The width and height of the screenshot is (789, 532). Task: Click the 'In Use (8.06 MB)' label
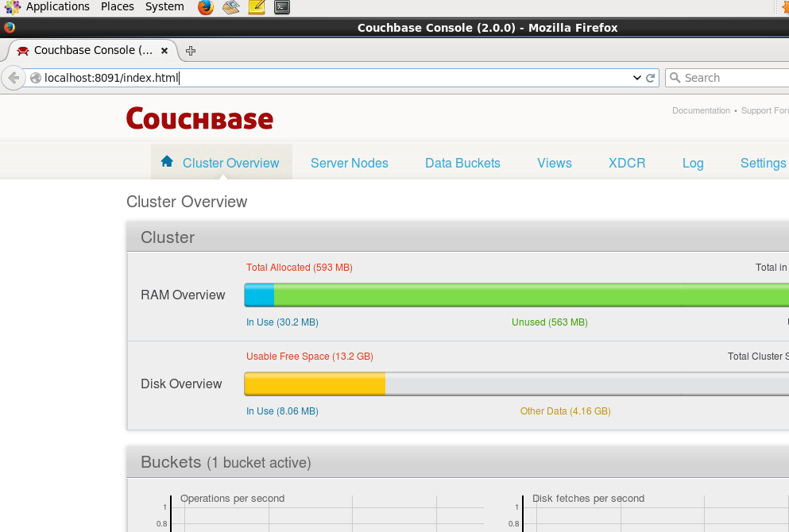(x=282, y=411)
